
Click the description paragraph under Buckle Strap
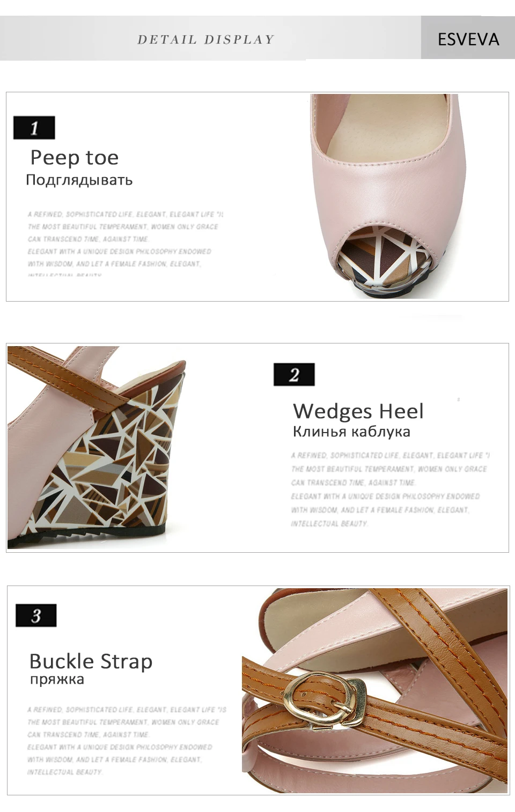127,740
